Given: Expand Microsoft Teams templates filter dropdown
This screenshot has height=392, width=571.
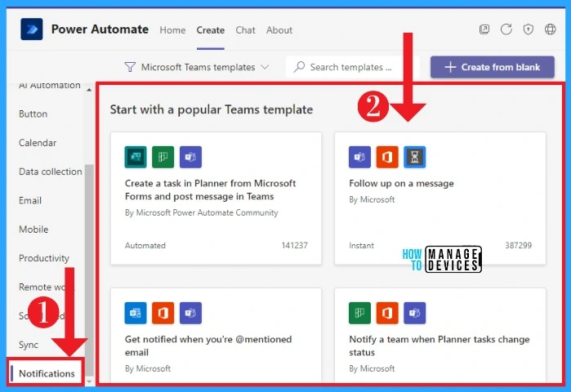Looking at the screenshot, I should pyautogui.click(x=197, y=67).
